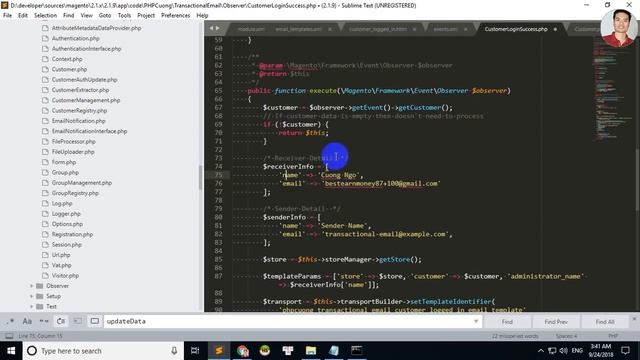Close the email_templates.xml tab
The image size is (640, 360).
tap(330, 29)
